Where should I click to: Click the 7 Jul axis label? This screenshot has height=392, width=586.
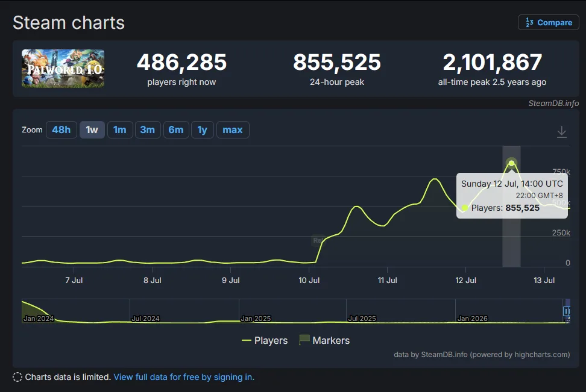(x=74, y=280)
